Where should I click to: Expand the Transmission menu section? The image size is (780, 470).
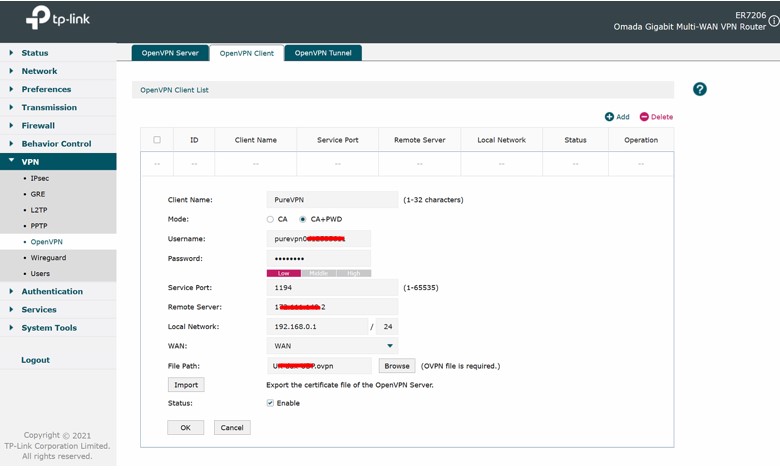[58, 107]
